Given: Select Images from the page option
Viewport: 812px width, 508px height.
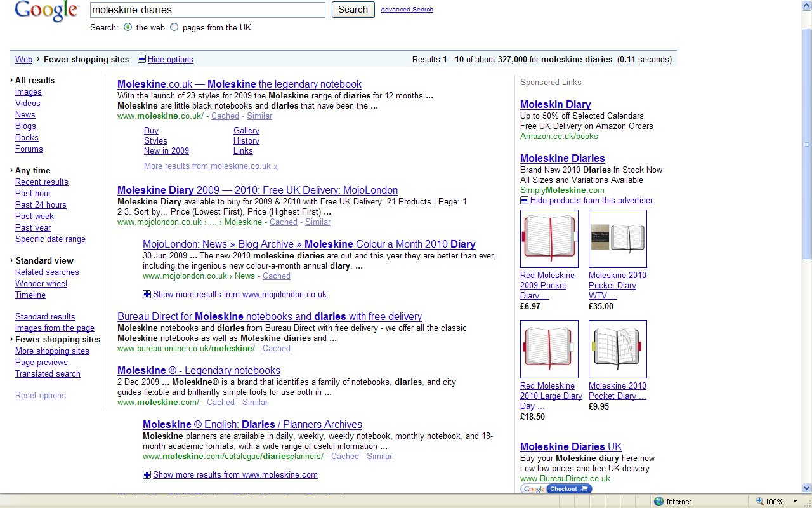Looking at the screenshot, I should pyautogui.click(x=55, y=328).
